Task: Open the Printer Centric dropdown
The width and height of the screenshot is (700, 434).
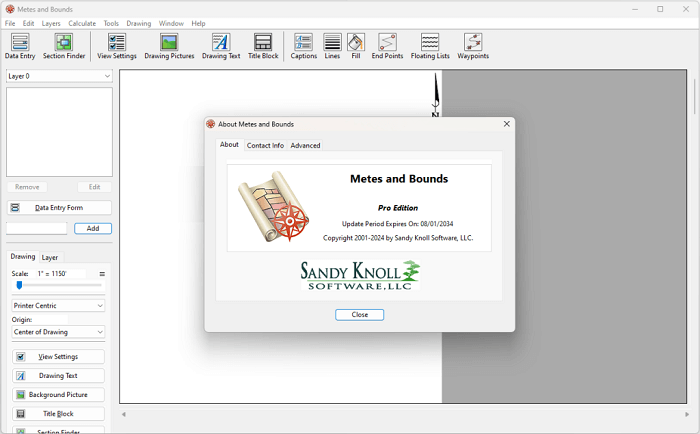Action: coord(58,305)
